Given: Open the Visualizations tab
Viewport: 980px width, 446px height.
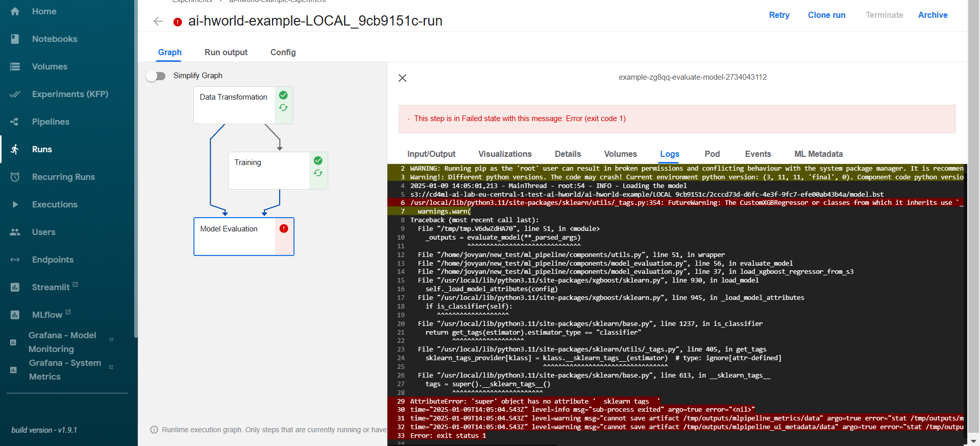Looking at the screenshot, I should click(x=505, y=154).
